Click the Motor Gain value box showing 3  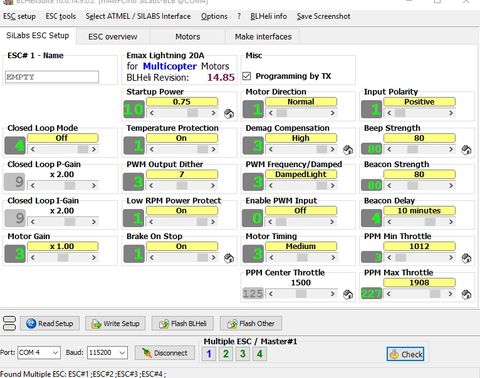tap(15, 254)
